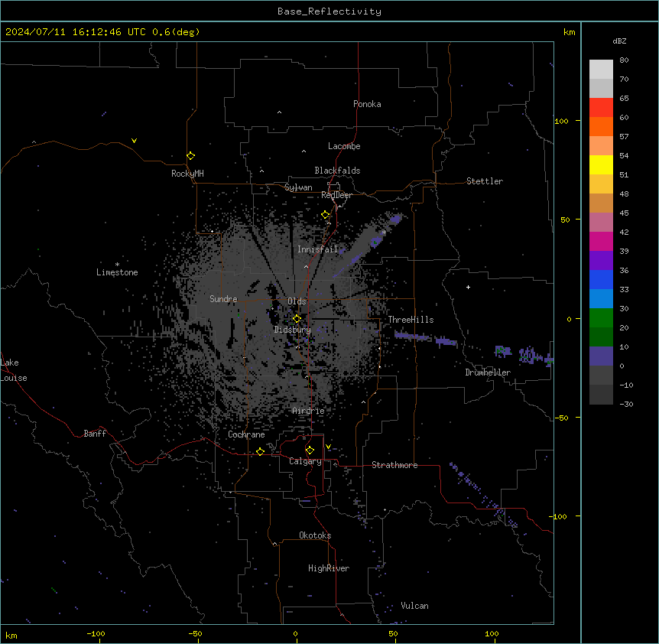
Task: Pick the dark orange 57-60 dBZ legend swatch
Action: coord(601,126)
